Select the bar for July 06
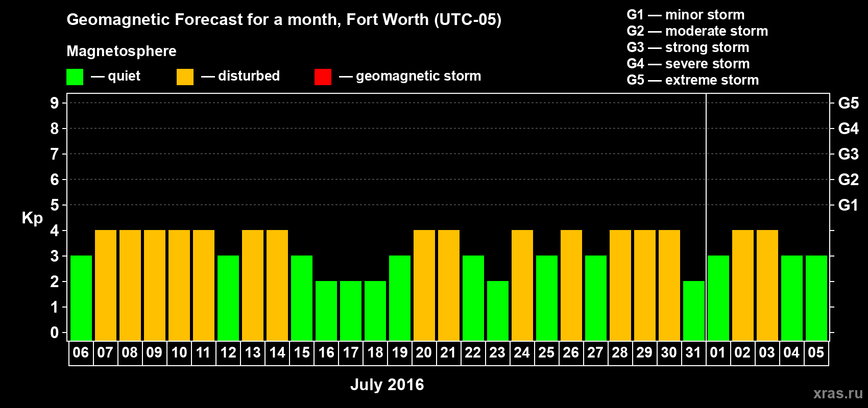 click(x=81, y=298)
